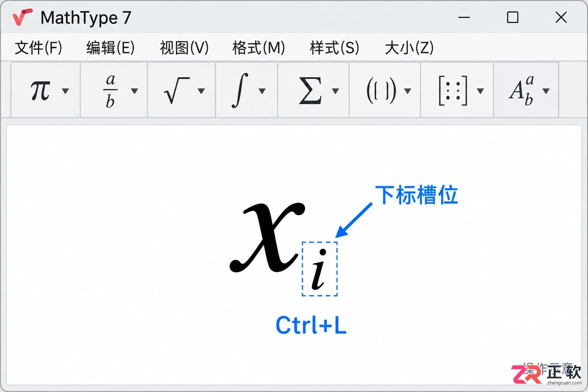The height and width of the screenshot is (392, 588).
Task: Open the 视图(V) menu
Action: point(184,48)
